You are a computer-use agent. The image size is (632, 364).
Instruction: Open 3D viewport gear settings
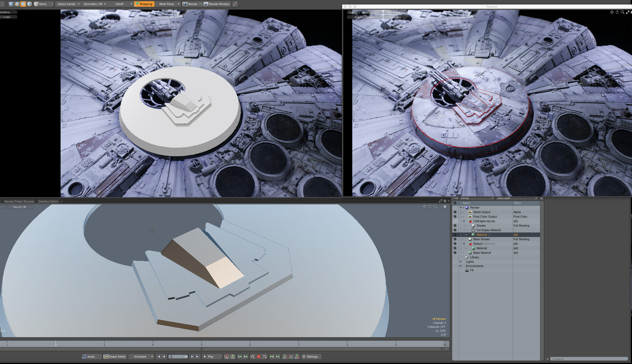[x=445, y=207]
